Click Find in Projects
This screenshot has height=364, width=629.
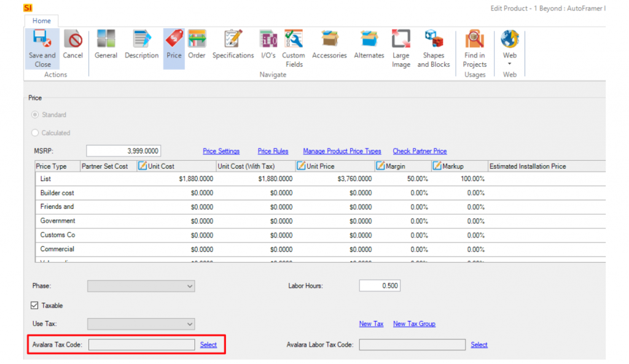tap(475, 48)
